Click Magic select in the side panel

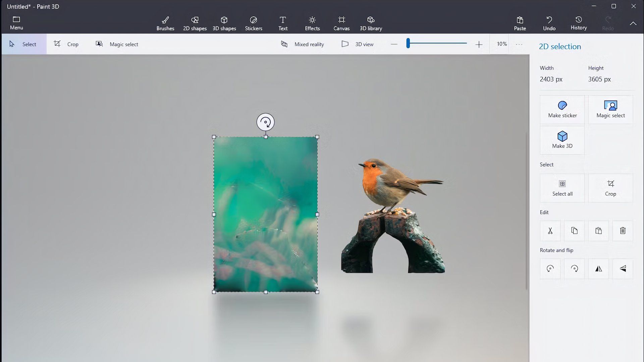[611, 110]
